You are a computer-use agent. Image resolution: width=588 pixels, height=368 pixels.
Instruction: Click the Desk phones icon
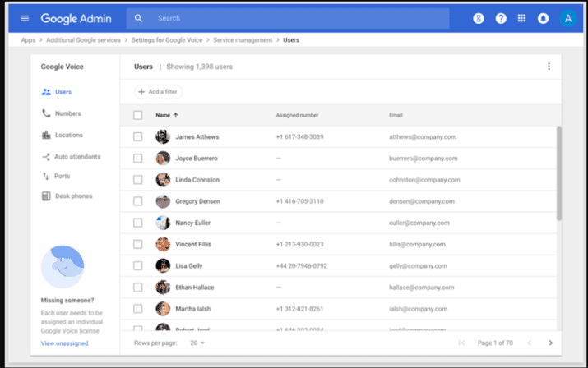click(46, 196)
